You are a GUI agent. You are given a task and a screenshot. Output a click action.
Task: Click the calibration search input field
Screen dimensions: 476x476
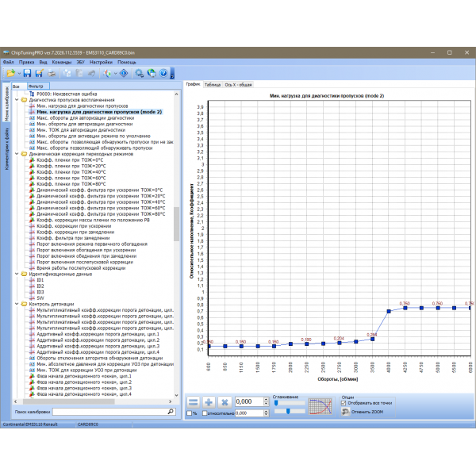[109, 413]
